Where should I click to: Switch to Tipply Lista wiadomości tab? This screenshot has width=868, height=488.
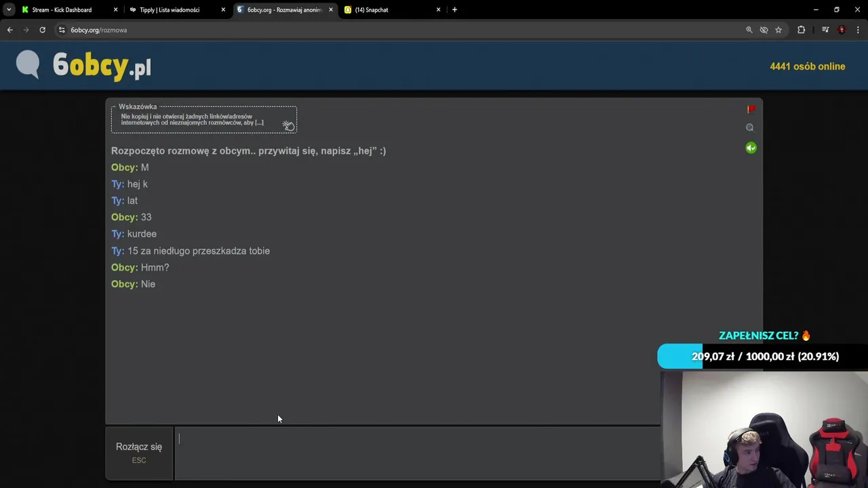(x=170, y=10)
